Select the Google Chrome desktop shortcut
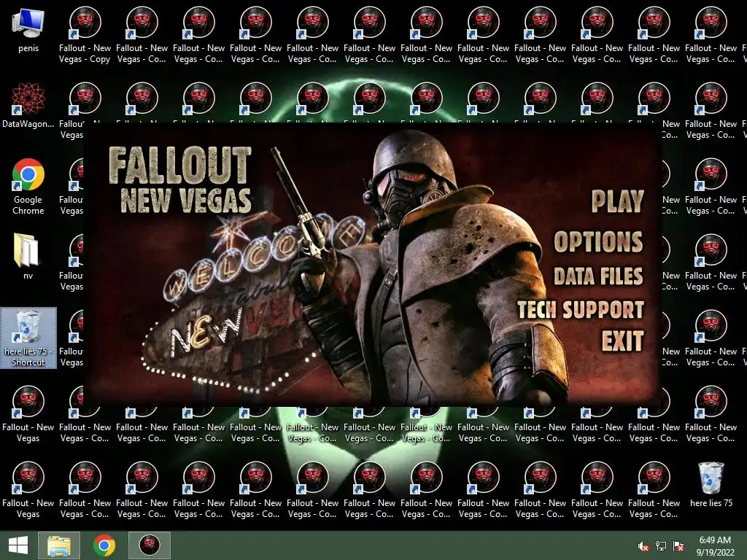 coord(28,187)
